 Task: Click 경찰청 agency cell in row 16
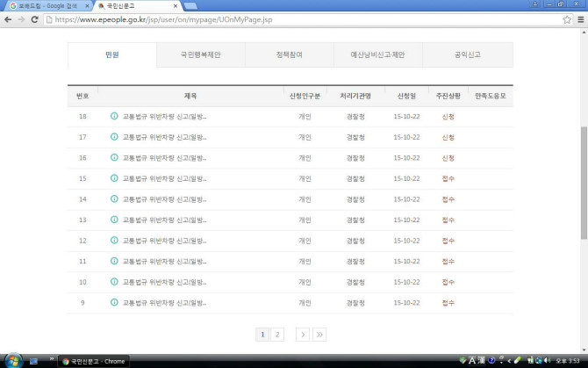(x=355, y=158)
